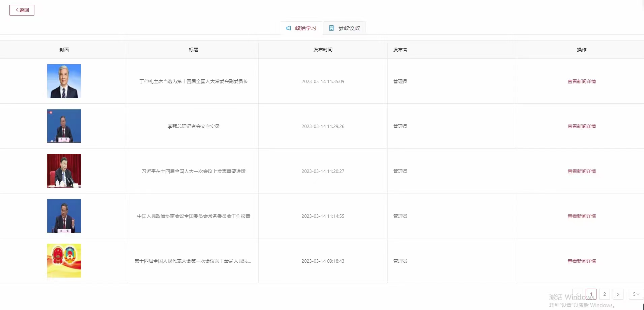Click title text 李强总理记者会文字实录
Viewport: 644px width, 310px height.
click(194, 126)
